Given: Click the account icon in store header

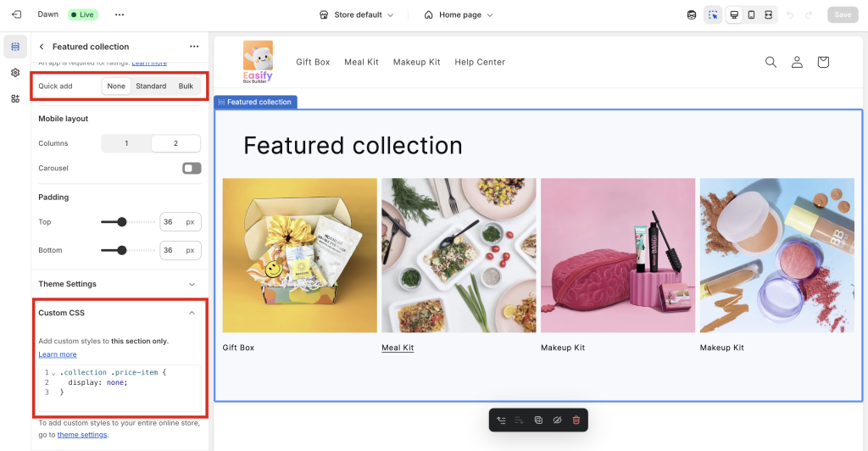Looking at the screenshot, I should point(797,62).
